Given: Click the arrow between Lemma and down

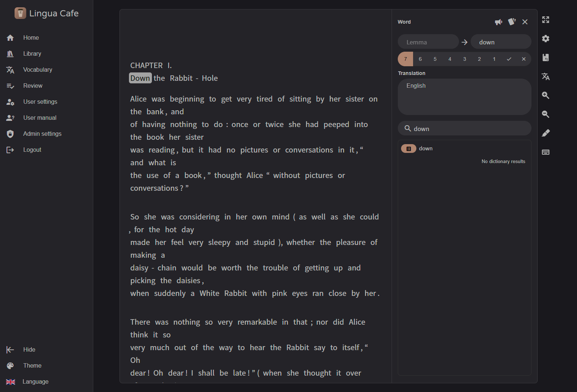Looking at the screenshot, I should point(464,42).
